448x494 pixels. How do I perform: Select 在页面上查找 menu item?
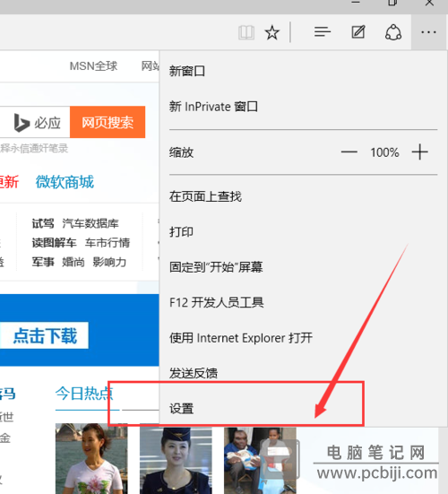pos(303,196)
